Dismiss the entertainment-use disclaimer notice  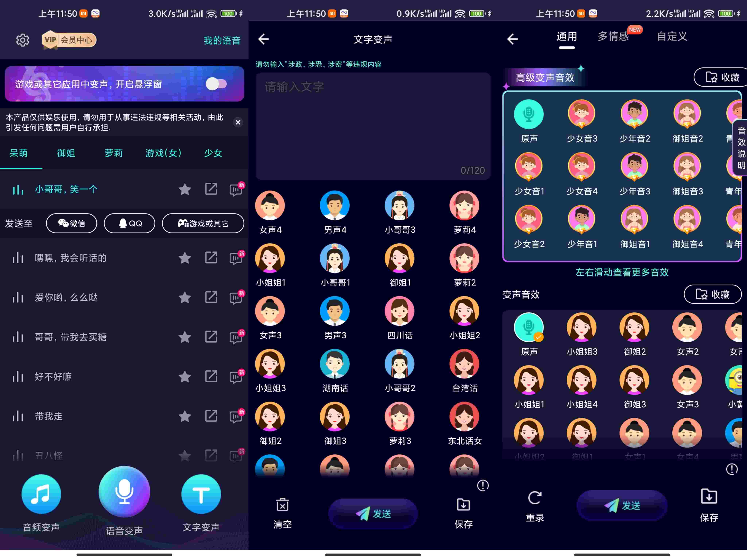(x=238, y=122)
